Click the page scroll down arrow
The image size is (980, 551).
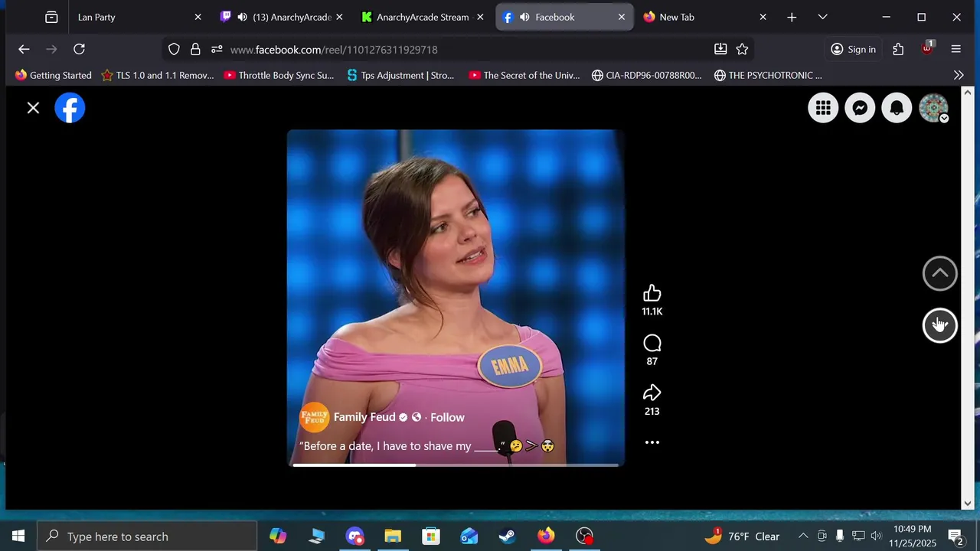click(968, 503)
